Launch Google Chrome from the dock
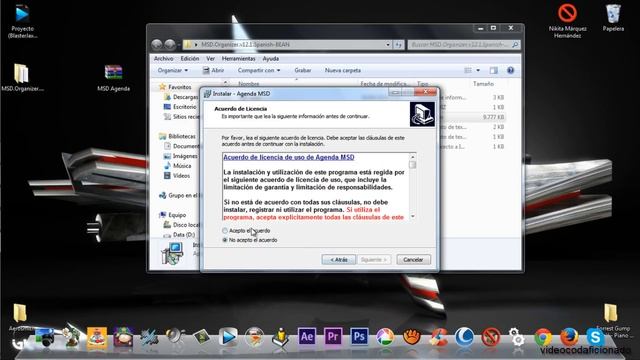This screenshot has height=360, width=640. (x=543, y=337)
